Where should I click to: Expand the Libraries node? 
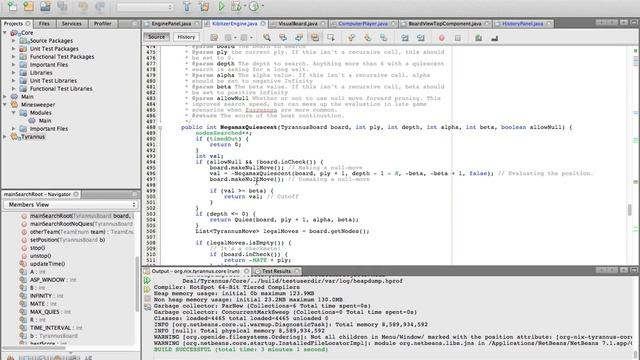13,73
